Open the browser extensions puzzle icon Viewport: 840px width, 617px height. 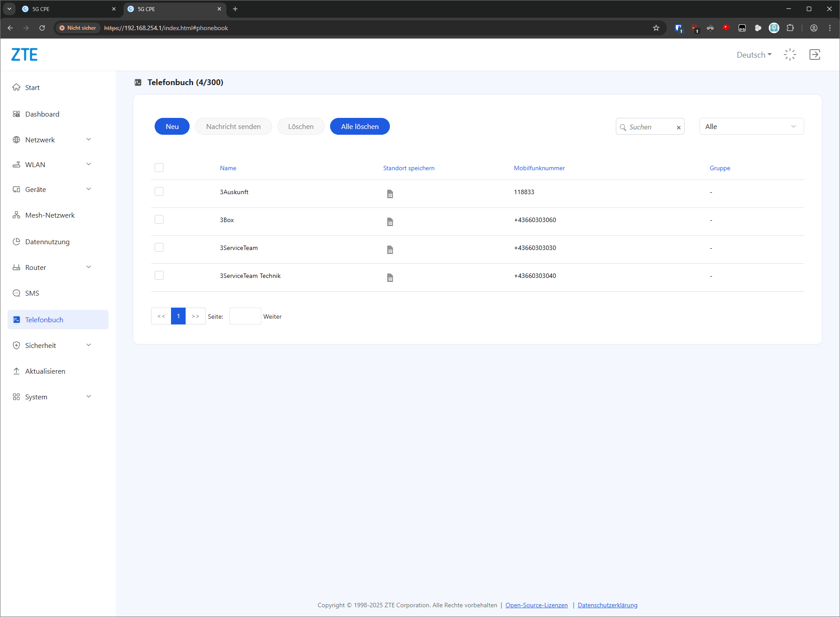click(790, 28)
